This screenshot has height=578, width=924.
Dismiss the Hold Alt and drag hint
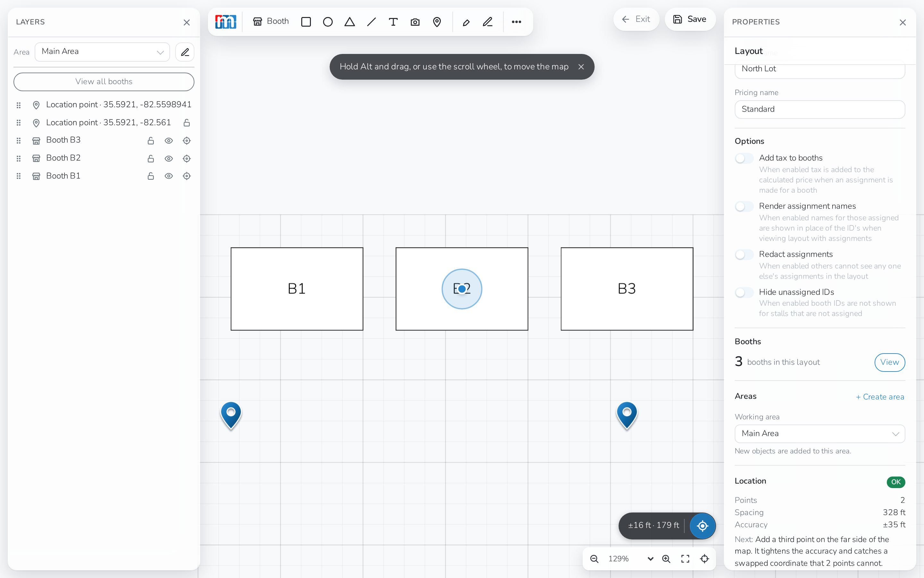[581, 67]
